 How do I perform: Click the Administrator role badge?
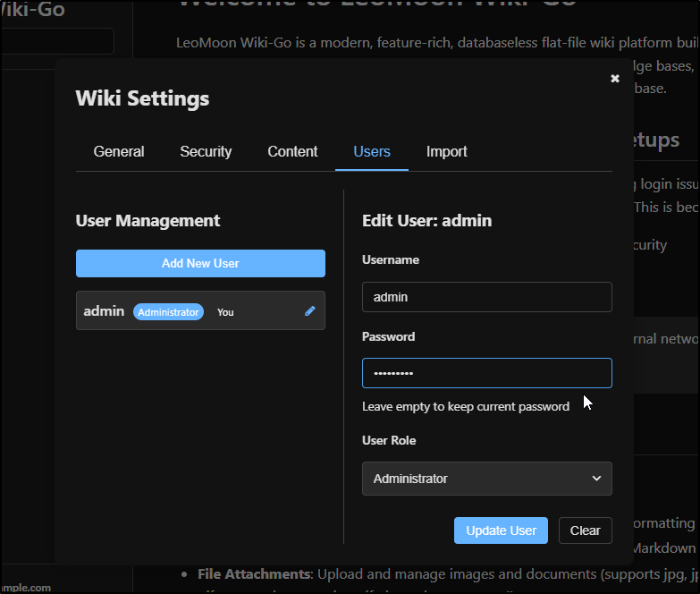click(168, 311)
